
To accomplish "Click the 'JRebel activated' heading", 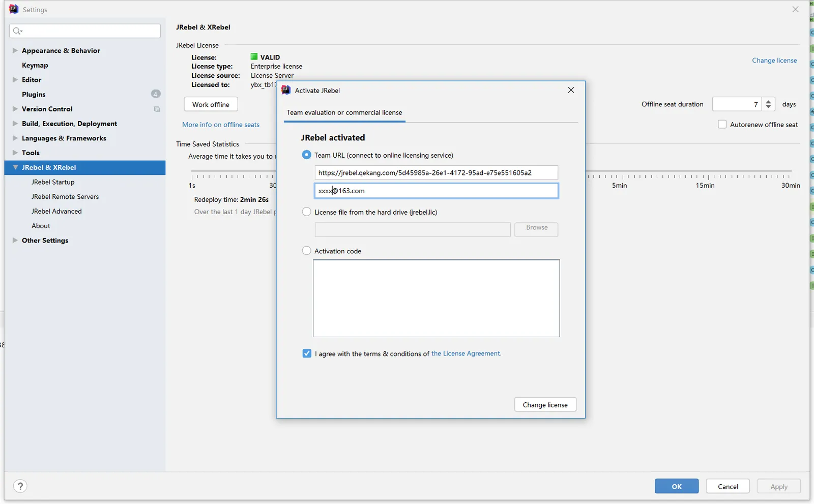I will (x=333, y=137).
